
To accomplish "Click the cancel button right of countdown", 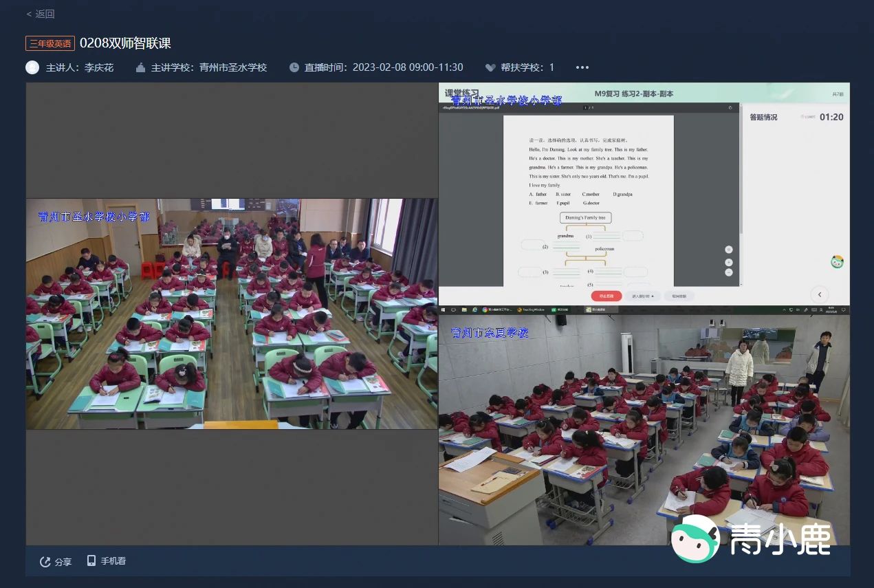I will (679, 296).
